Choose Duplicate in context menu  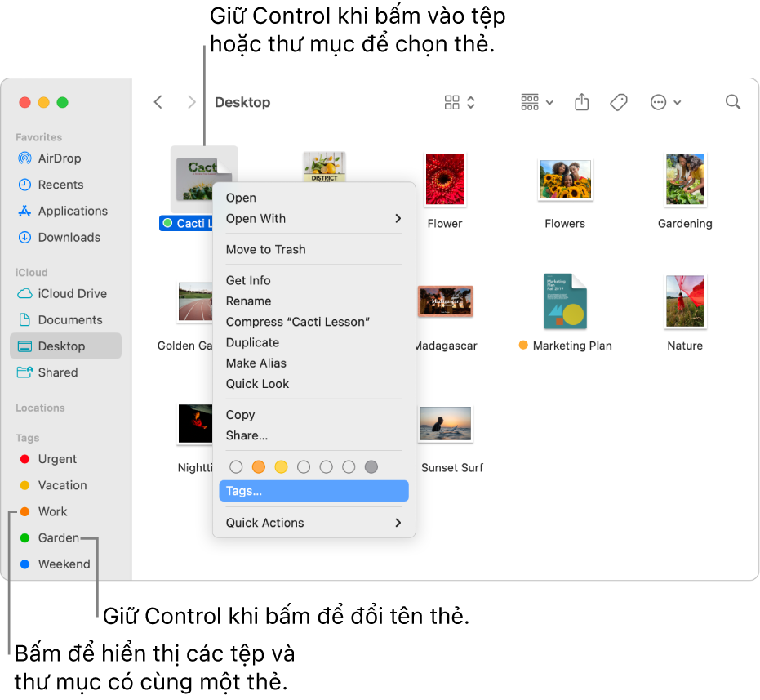(313, 342)
